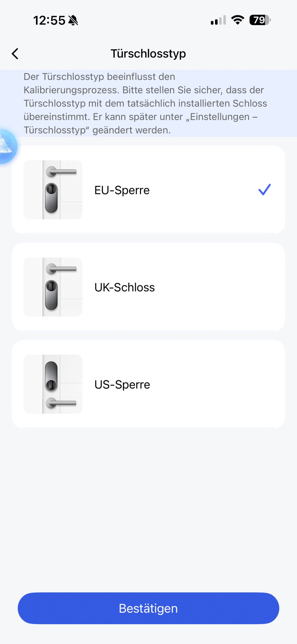Tap the Türschlosstyp page title

click(x=148, y=54)
